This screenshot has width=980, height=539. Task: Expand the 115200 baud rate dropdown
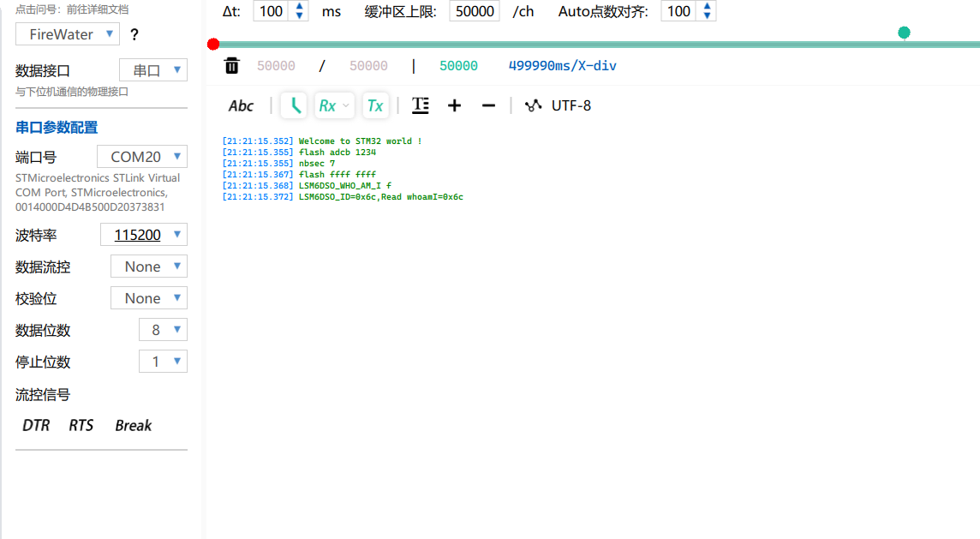144,235
